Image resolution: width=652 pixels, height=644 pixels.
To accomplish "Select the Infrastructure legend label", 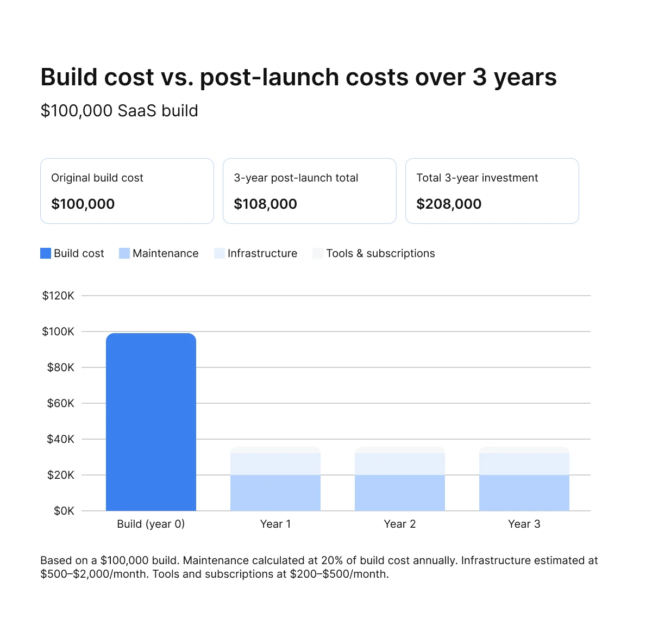I will (262, 253).
